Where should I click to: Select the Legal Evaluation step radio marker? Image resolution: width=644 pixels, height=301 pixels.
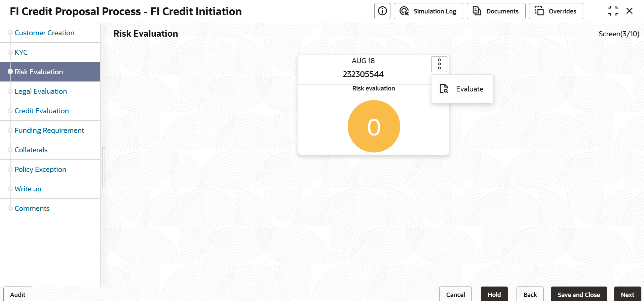click(x=10, y=91)
